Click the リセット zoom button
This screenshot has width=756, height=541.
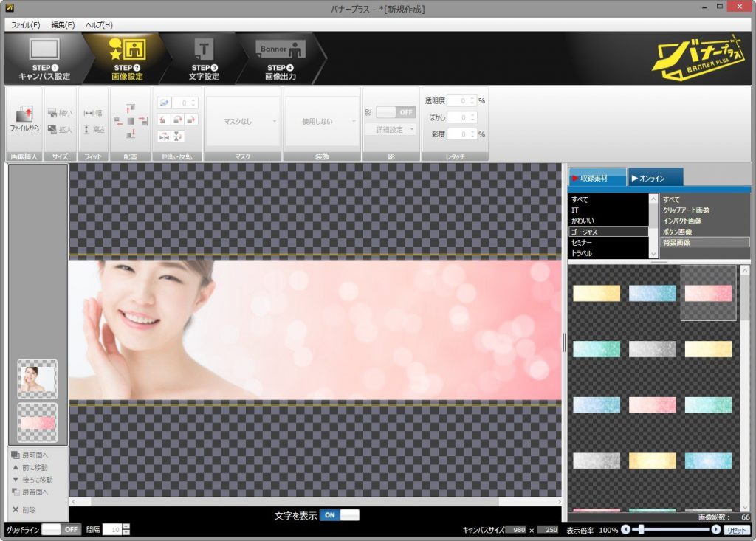point(736,529)
